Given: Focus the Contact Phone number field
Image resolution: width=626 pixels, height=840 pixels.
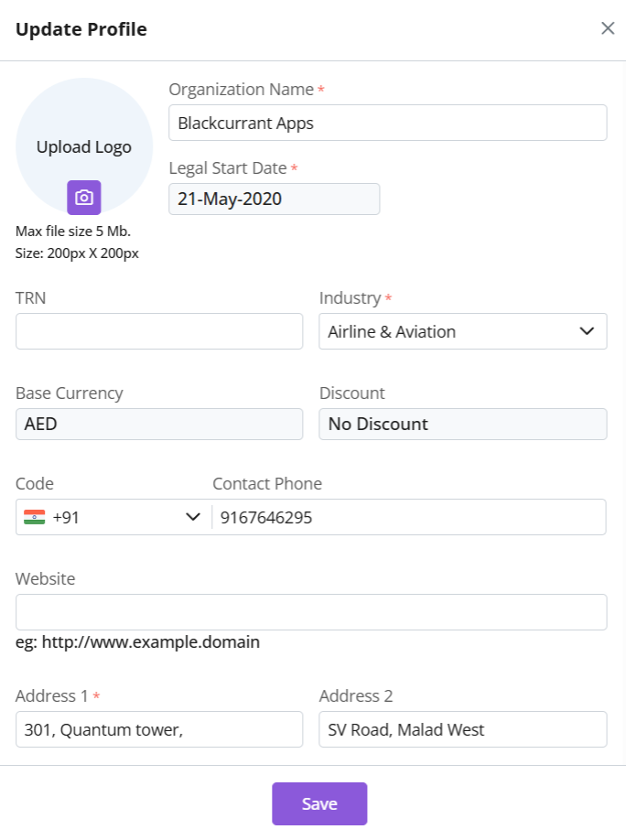Looking at the screenshot, I should click(x=408, y=517).
